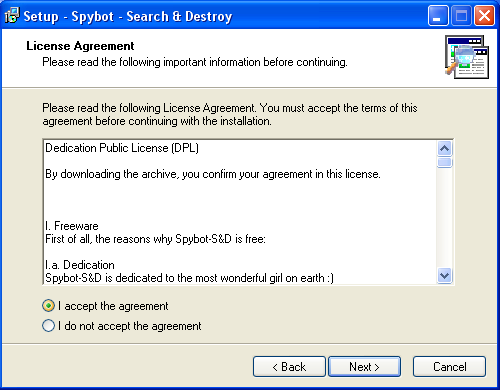Click the Spybot wizard image in header
The image size is (500, 390).
[x=467, y=57]
